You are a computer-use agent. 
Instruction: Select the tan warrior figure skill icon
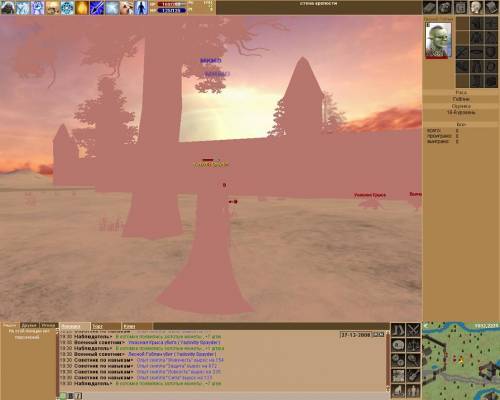click(52, 7)
